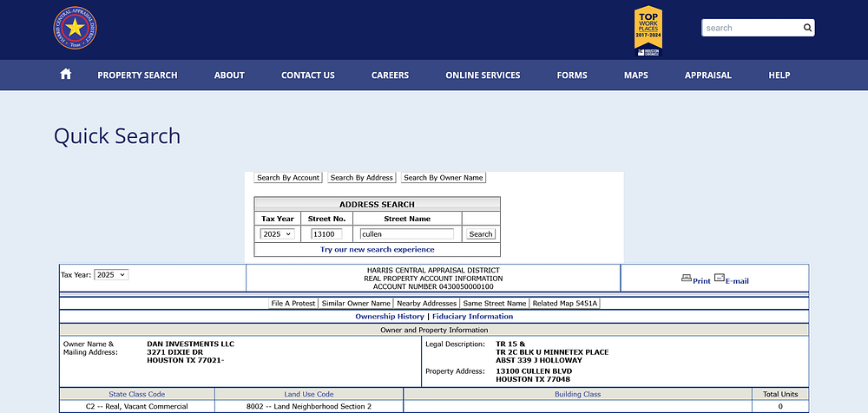Click C2 -- Real, Vacant Commercial cell
Viewport: 868px width, 413px height.
[x=137, y=406]
